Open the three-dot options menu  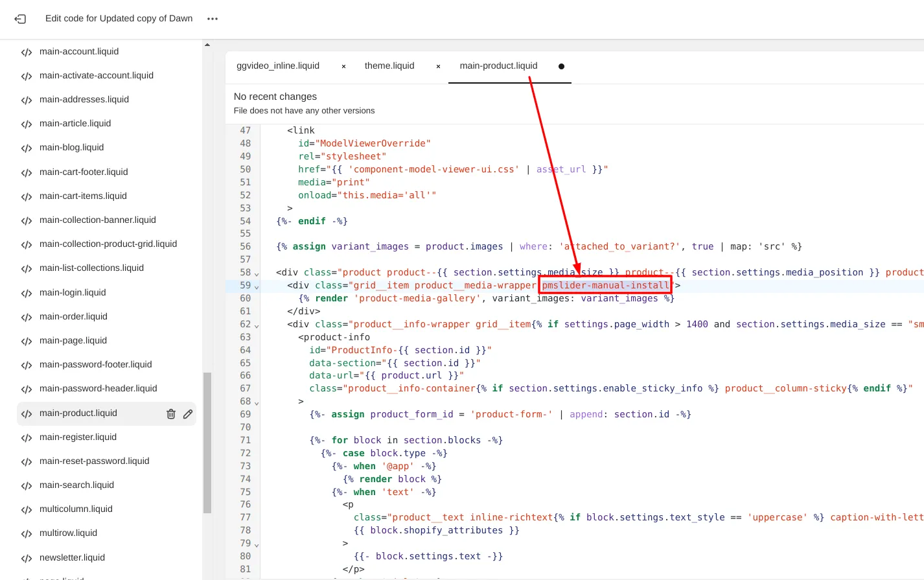[x=212, y=19]
